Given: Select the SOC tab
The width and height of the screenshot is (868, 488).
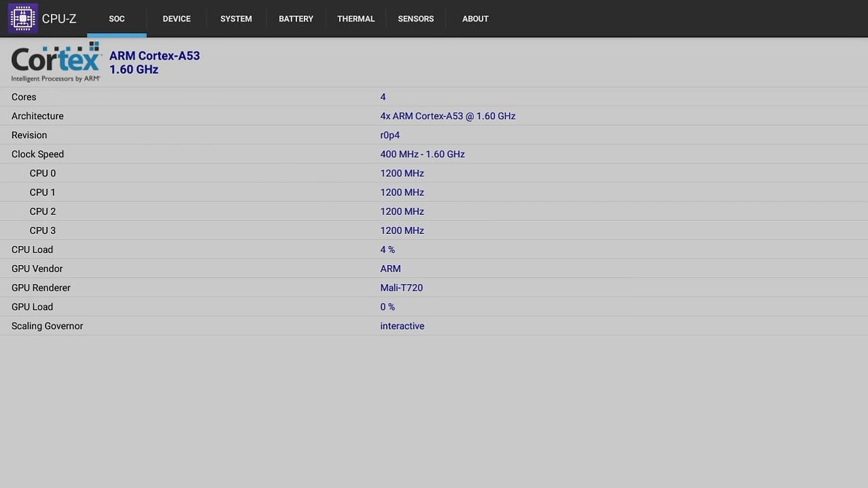Looking at the screenshot, I should pyautogui.click(x=117, y=19).
